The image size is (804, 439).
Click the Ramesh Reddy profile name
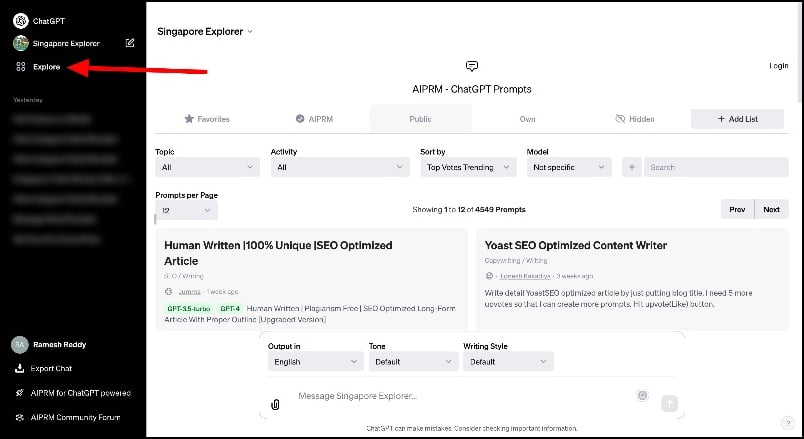coord(59,345)
